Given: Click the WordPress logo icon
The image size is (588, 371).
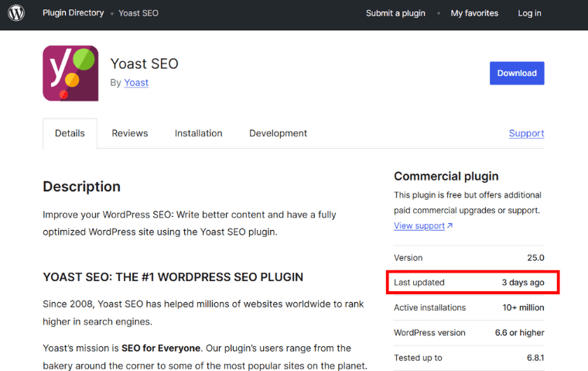Looking at the screenshot, I should coord(16,12).
